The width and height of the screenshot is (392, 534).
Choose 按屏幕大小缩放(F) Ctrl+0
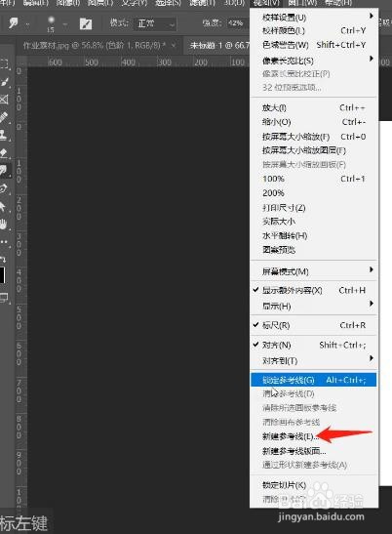click(x=313, y=137)
